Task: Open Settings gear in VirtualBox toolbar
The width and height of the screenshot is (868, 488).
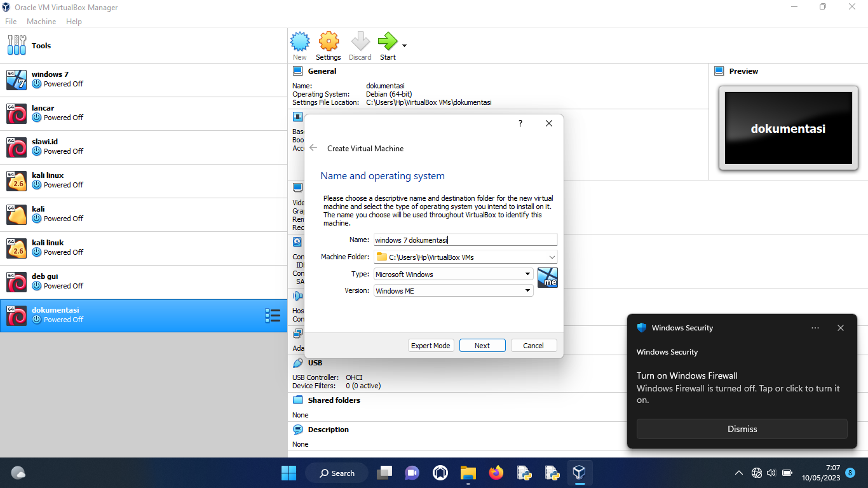Action: (328, 42)
